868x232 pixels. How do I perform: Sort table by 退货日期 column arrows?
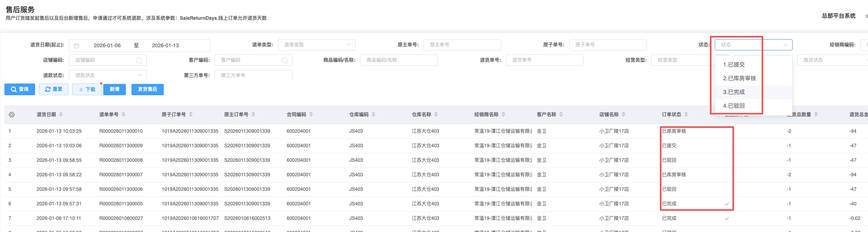pos(61,115)
